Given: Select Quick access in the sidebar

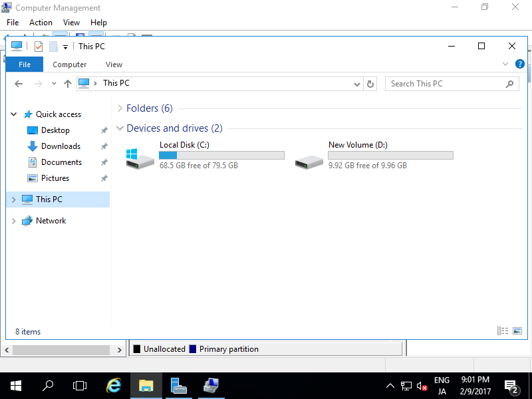Looking at the screenshot, I should click(59, 114).
